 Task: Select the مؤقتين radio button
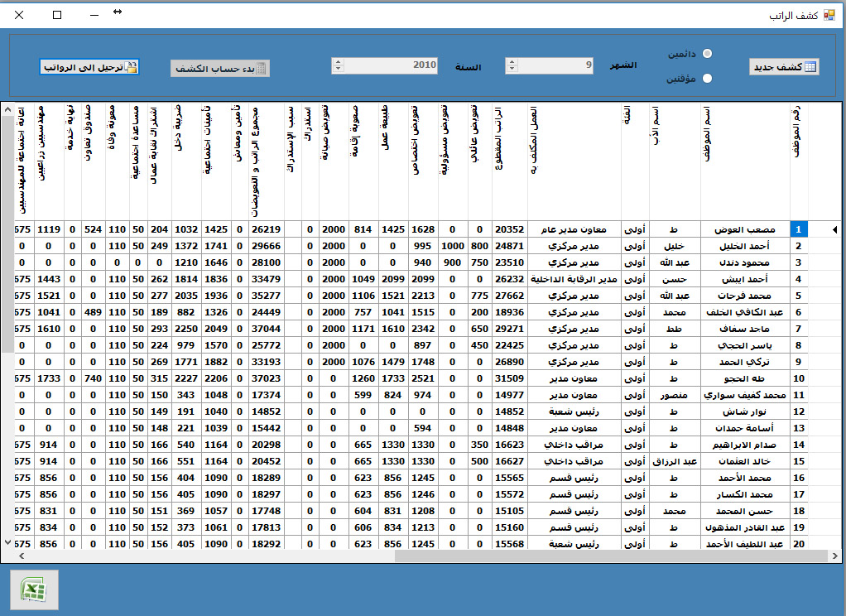(706, 79)
